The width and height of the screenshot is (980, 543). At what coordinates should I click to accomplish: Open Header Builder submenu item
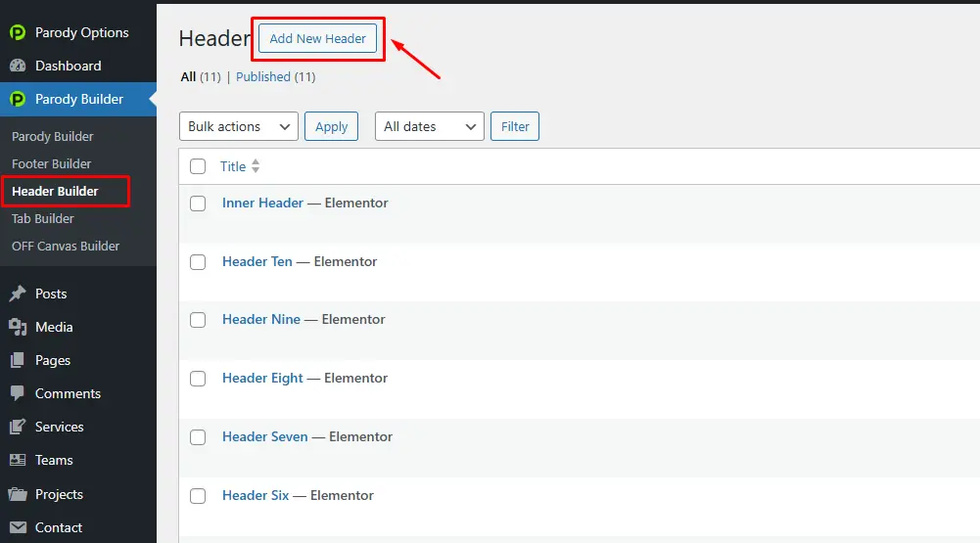point(55,191)
